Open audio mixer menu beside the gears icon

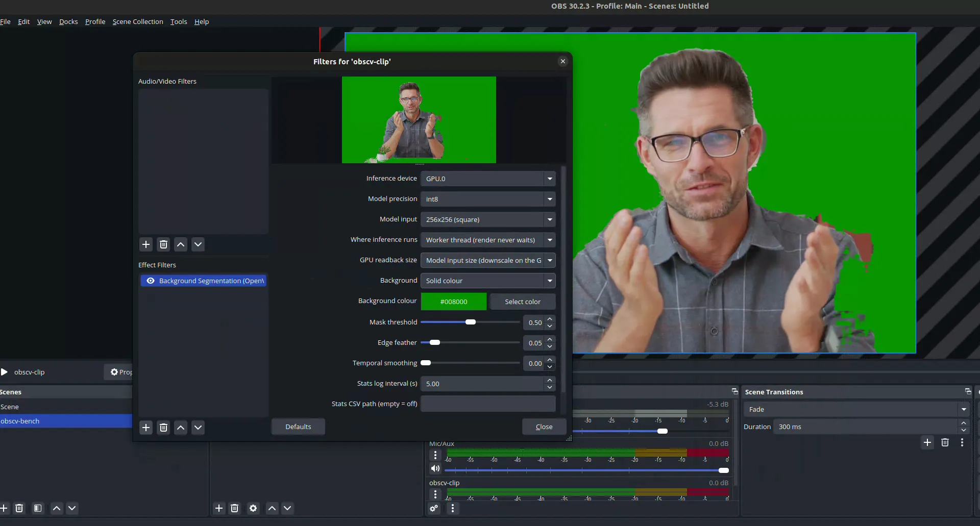452,508
